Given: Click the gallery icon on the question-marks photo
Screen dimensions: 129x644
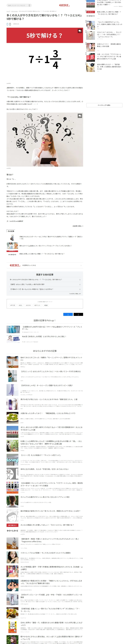Looking at the screenshot, I should coord(80,116).
